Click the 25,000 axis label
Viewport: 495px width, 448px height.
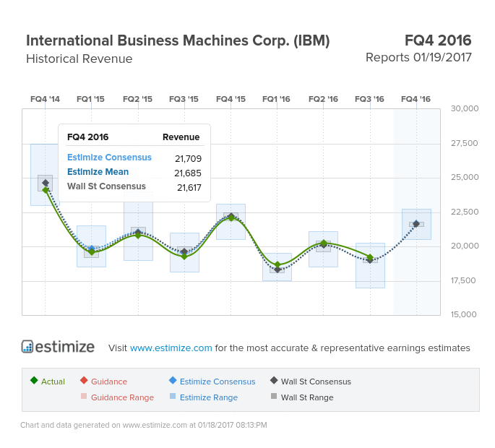coord(465,177)
